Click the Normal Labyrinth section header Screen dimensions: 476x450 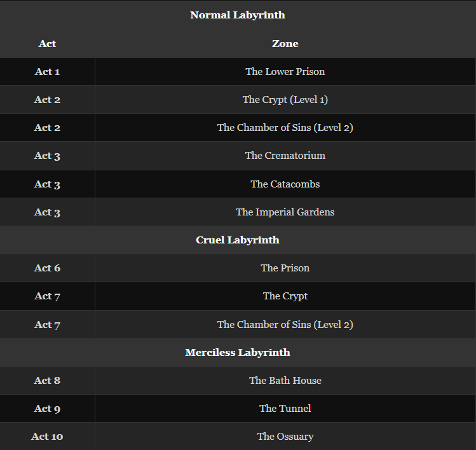[238, 15]
